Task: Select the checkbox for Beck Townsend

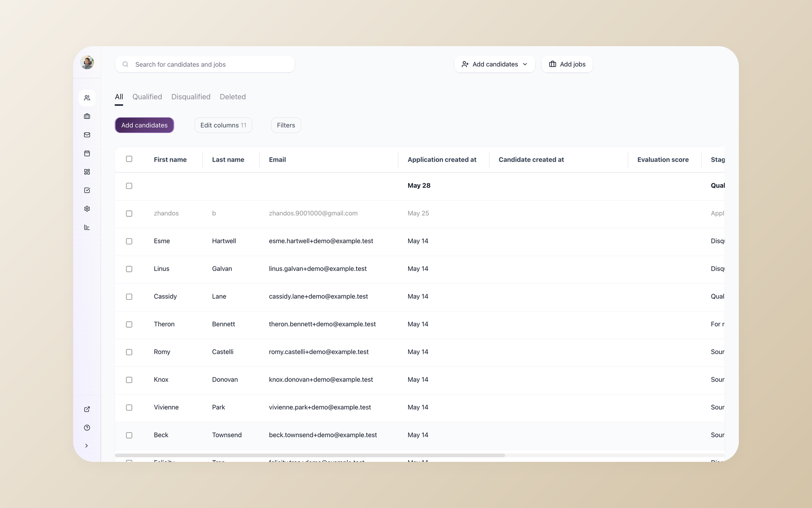Action: (129, 436)
